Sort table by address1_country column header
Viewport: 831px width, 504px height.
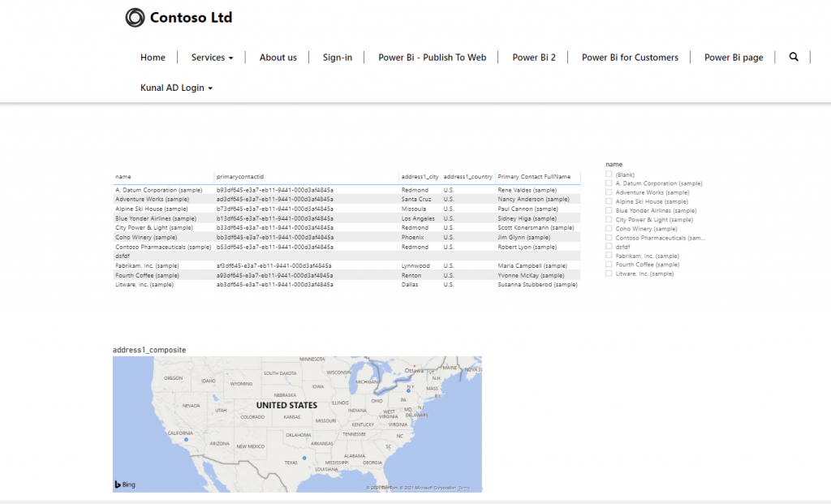coord(467,176)
